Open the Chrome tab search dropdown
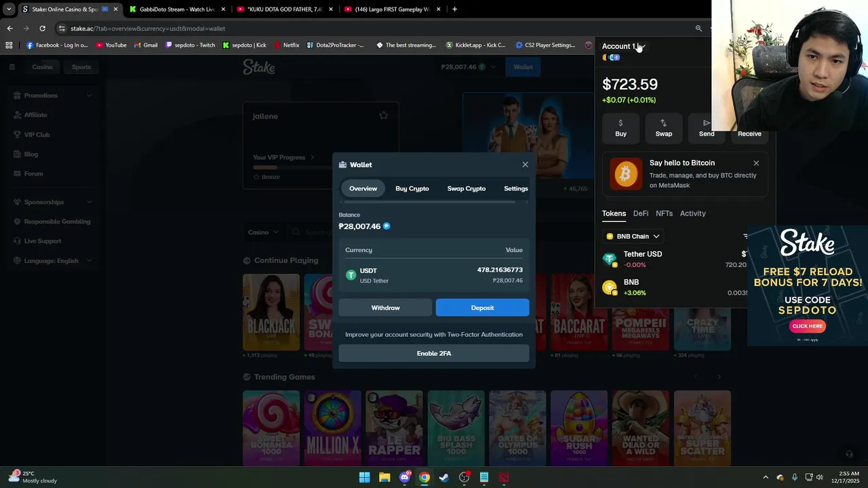Screen dimensions: 868x488 pyautogui.click(x=8, y=9)
